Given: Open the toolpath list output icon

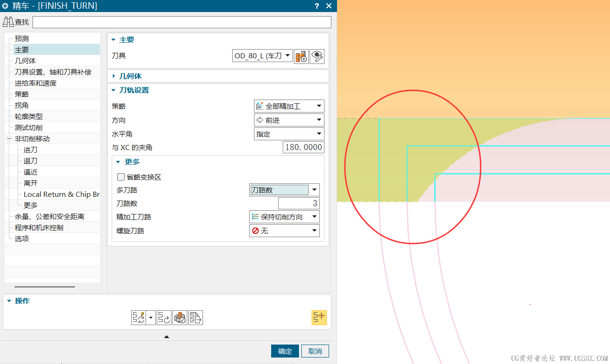Looking at the screenshot, I should tap(195, 317).
